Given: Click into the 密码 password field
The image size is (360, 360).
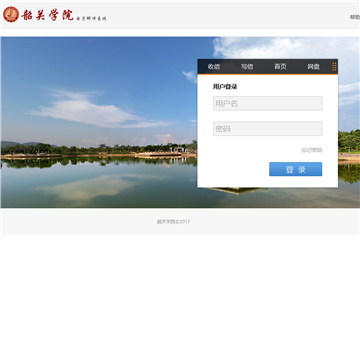Looking at the screenshot, I should tap(268, 129).
